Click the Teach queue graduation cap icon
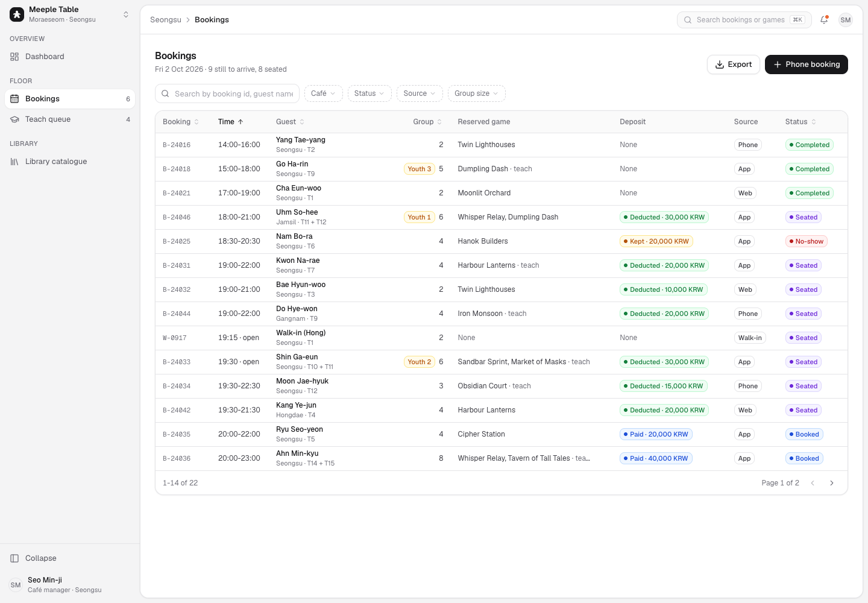Viewport: 868px width, 603px height. 14,119
